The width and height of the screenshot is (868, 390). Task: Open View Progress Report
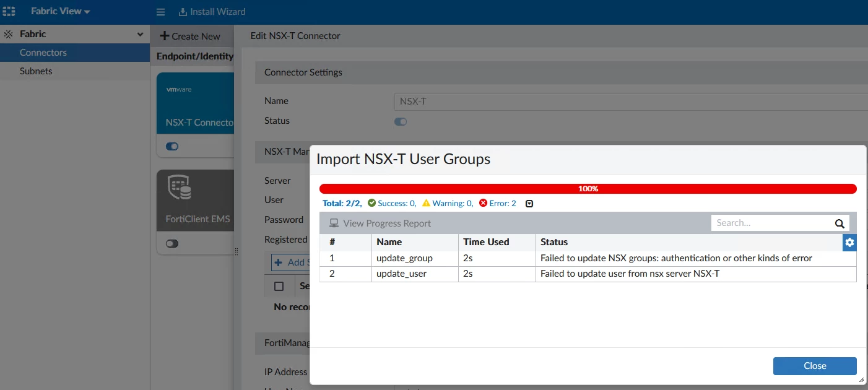(x=380, y=223)
